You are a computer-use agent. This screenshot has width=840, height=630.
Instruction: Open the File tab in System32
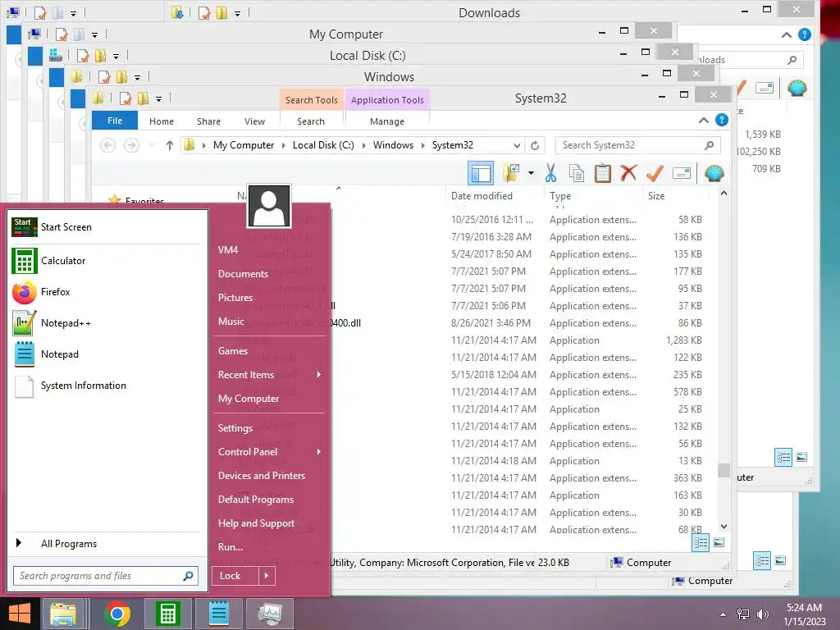coord(115,121)
